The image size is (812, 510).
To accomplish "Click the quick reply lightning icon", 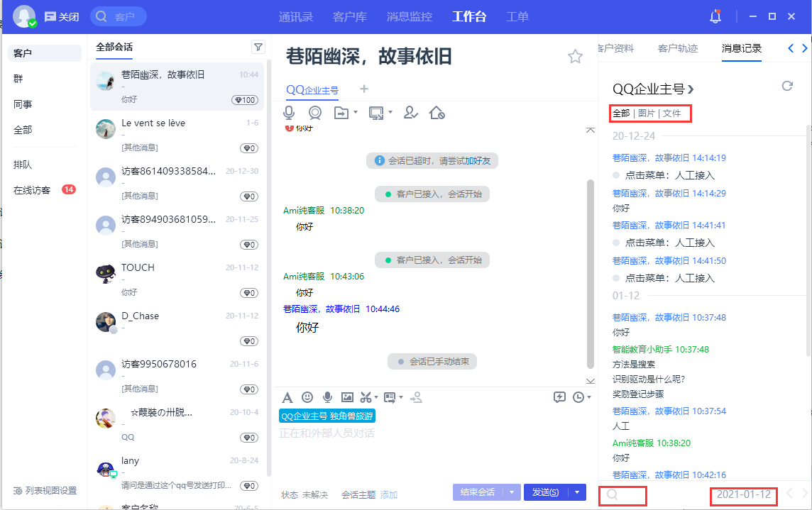I will coord(559,397).
